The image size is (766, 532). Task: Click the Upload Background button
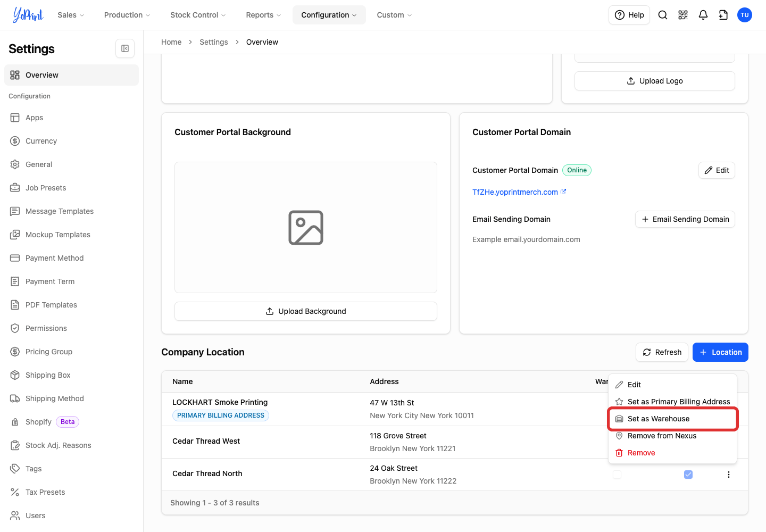[x=306, y=311]
